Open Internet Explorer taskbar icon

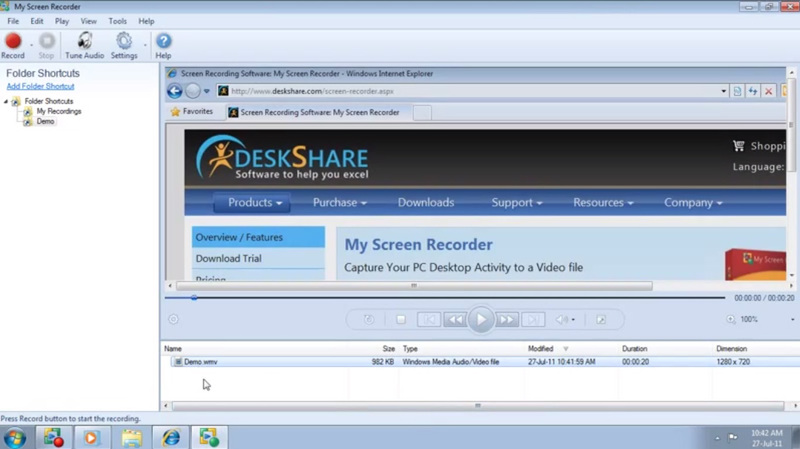point(170,438)
